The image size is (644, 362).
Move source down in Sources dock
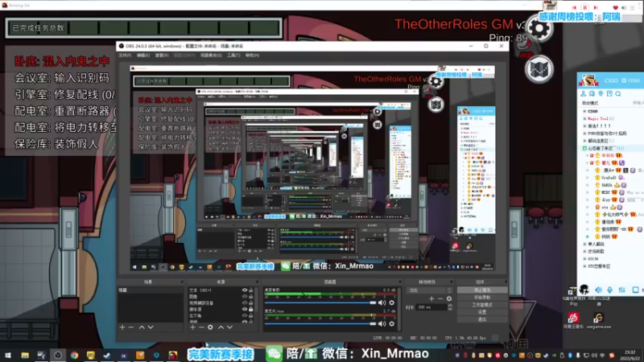[x=229, y=327]
